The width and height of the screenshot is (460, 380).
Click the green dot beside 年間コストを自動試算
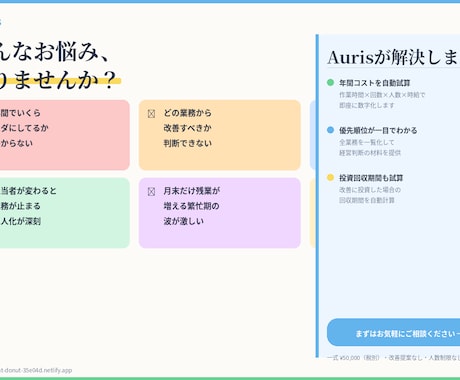coord(330,82)
